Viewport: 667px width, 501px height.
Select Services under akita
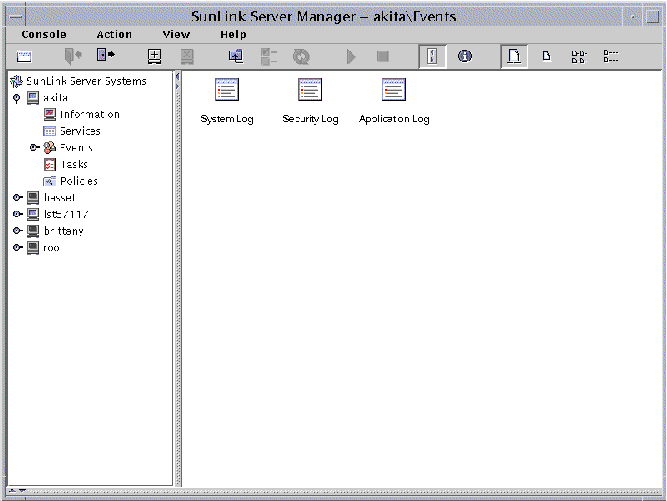(x=80, y=131)
